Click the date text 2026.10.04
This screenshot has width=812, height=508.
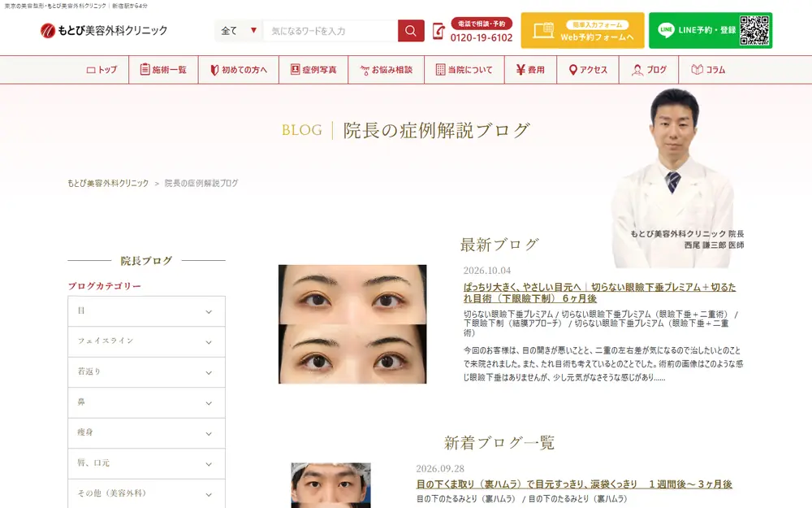[486, 271]
